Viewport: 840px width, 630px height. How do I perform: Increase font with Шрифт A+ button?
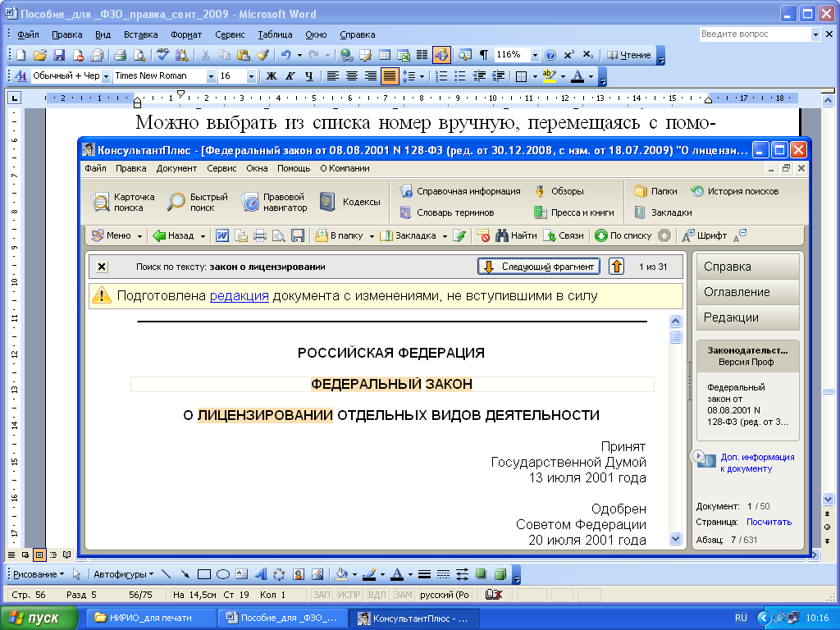[x=704, y=235]
